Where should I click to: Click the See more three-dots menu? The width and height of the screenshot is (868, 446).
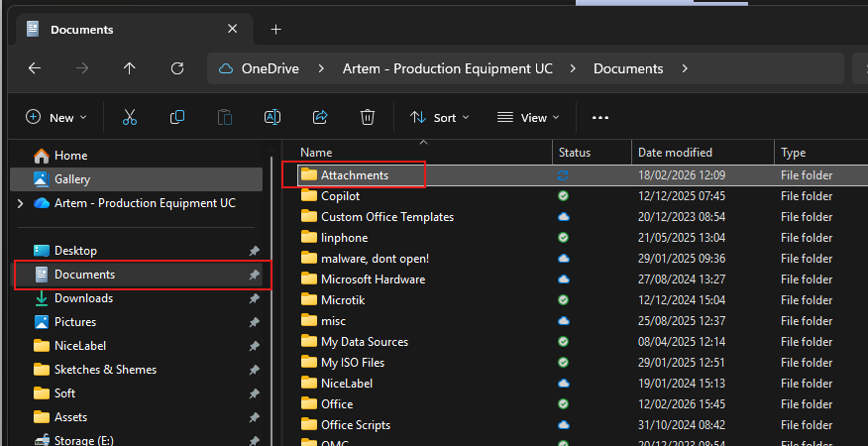pos(599,117)
